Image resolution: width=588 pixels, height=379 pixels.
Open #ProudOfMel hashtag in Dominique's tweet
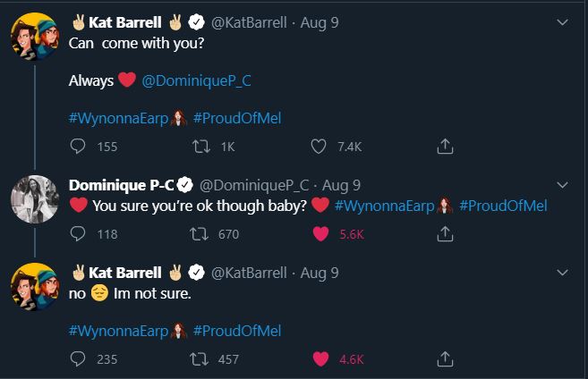pyautogui.click(x=504, y=206)
